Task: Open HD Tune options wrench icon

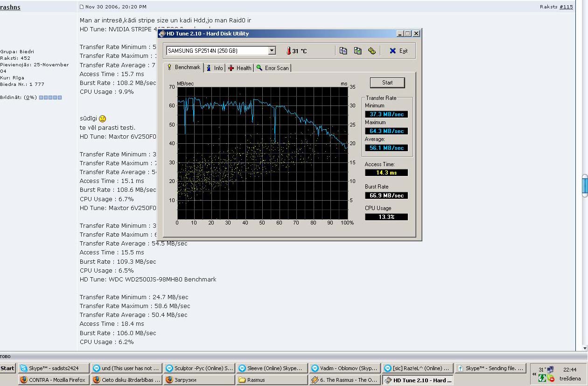Action: pyautogui.click(x=372, y=51)
